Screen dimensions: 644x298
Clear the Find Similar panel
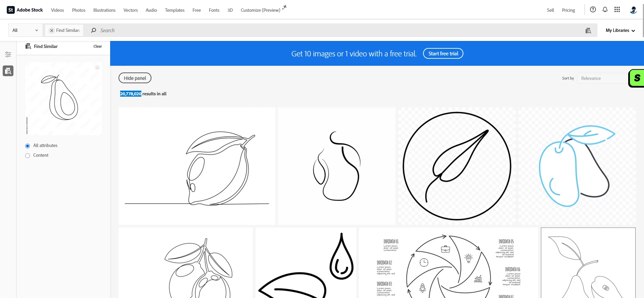tap(98, 46)
